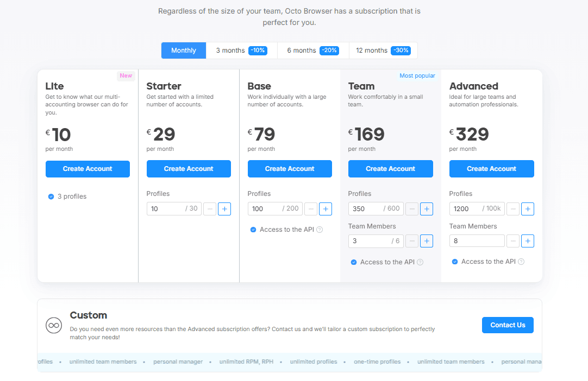This screenshot has width=588, height=381.
Task: Click 'unlimited RPM, RPH' ticker text
Action: 246,362
